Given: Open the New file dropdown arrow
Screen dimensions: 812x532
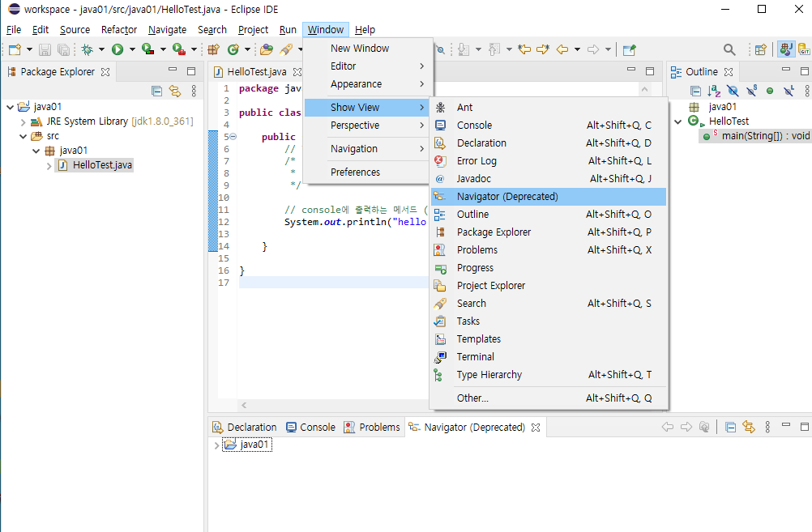Looking at the screenshot, I should point(29,49).
